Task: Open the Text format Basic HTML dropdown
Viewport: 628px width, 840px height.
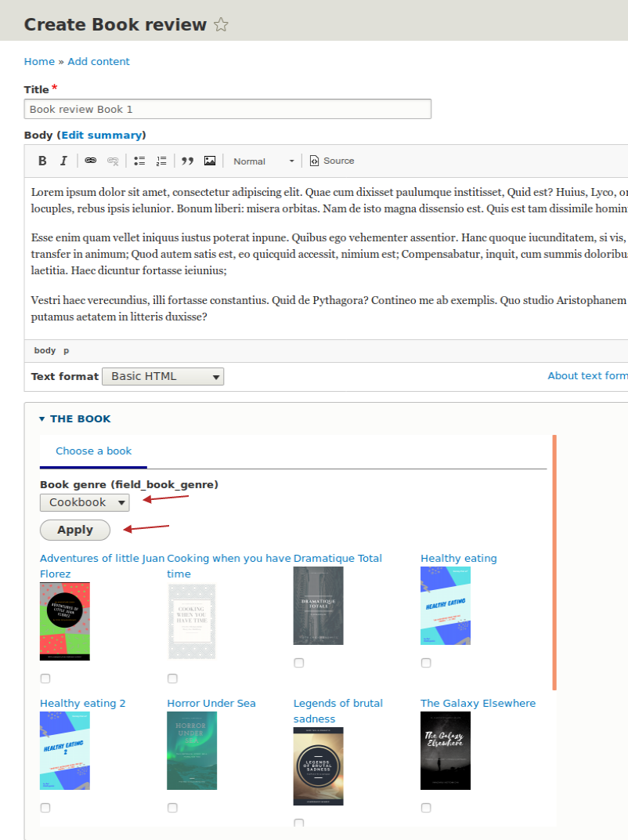Action: click(x=163, y=377)
